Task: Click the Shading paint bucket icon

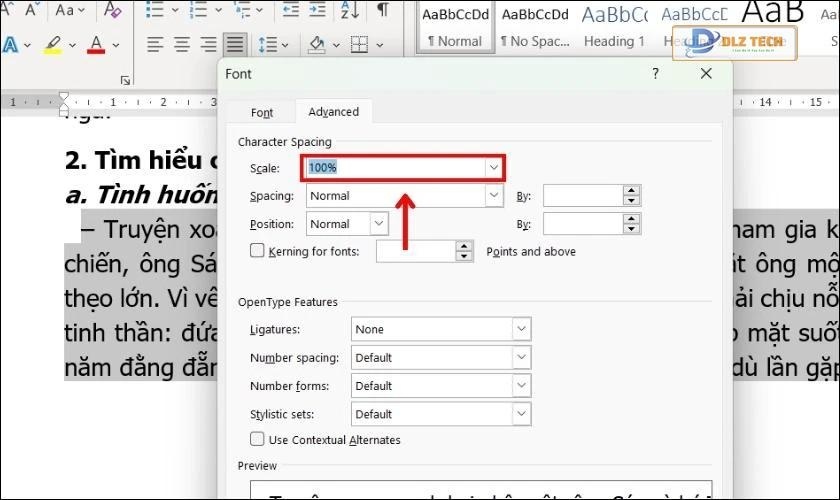Action: pyautogui.click(x=317, y=45)
